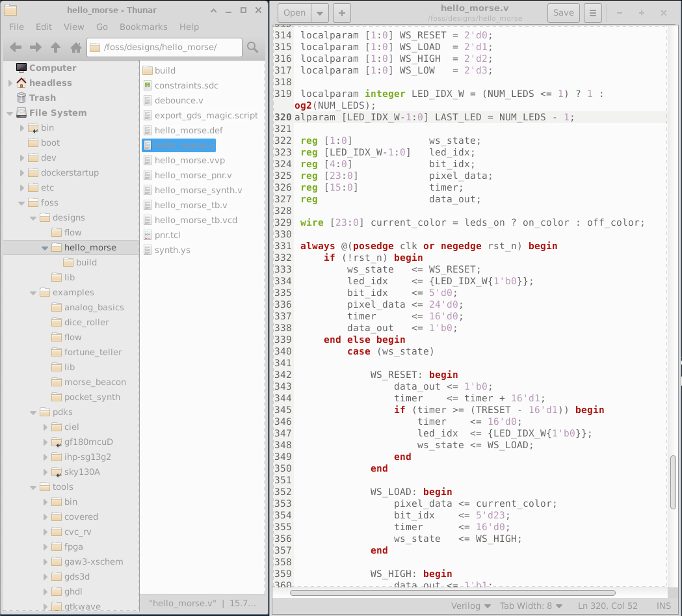Collapse the hello_morse tree folder
Viewport: 682px width, 616px height.
(x=45, y=248)
